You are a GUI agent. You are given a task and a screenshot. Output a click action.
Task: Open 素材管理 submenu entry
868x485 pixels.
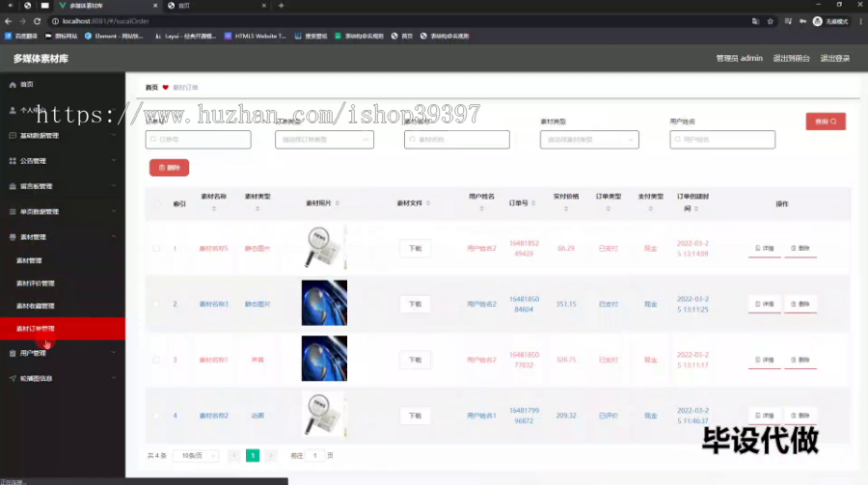tap(29, 260)
